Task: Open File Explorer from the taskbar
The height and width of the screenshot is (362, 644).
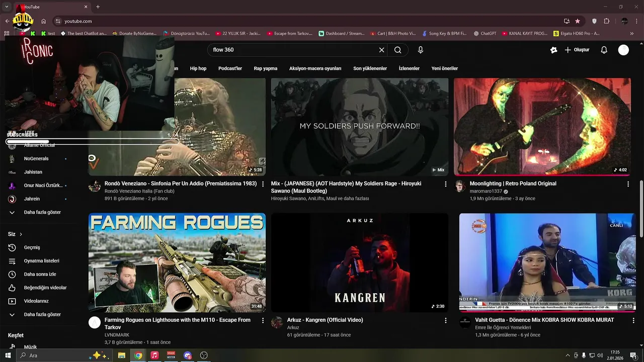Action: (x=122, y=355)
